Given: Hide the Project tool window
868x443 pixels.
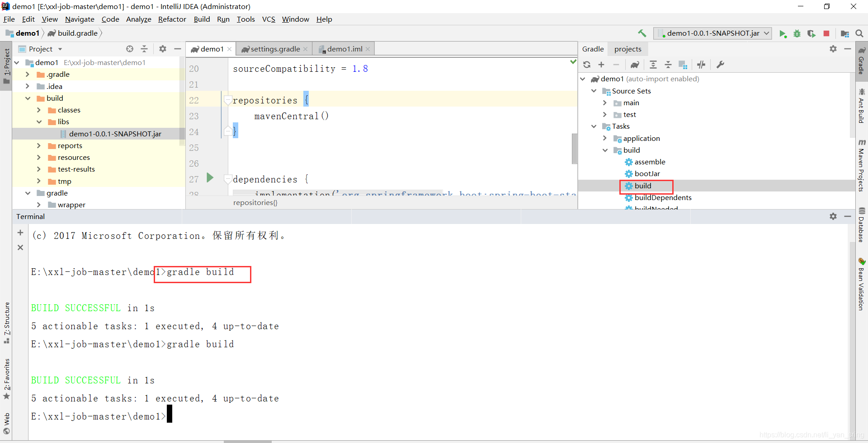Looking at the screenshot, I should (178, 49).
